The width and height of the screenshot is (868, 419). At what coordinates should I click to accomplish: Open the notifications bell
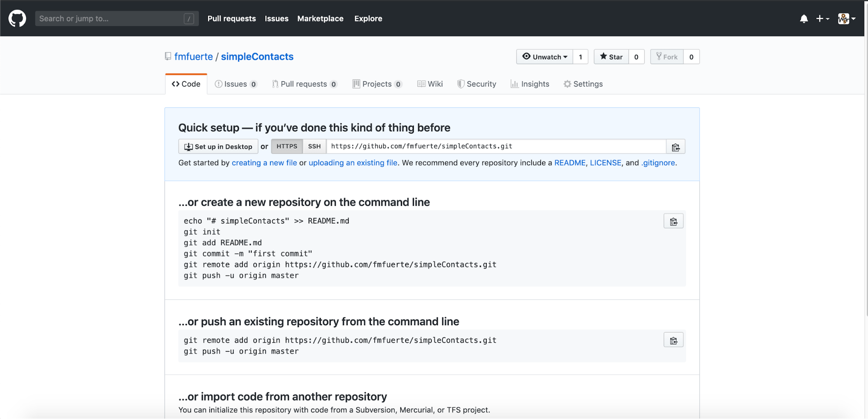click(x=803, y=18)
